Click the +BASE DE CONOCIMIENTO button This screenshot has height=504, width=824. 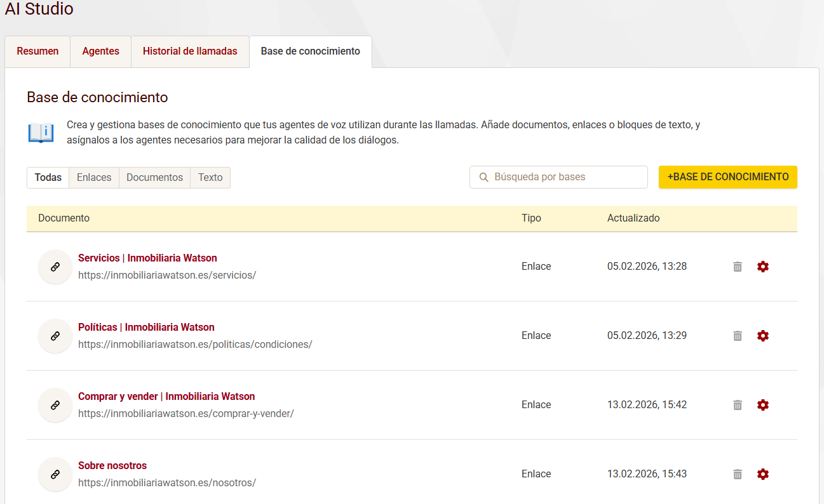(x=727, y=177)
